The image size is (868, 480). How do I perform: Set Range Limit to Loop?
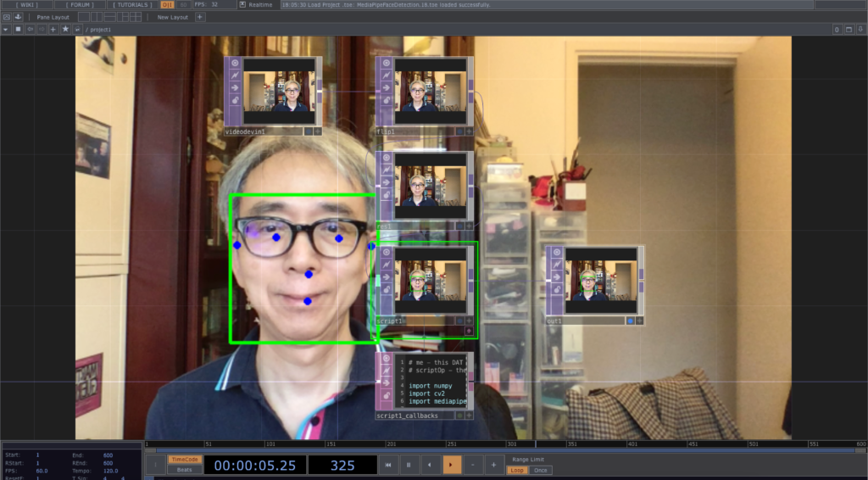pos(517,470)
